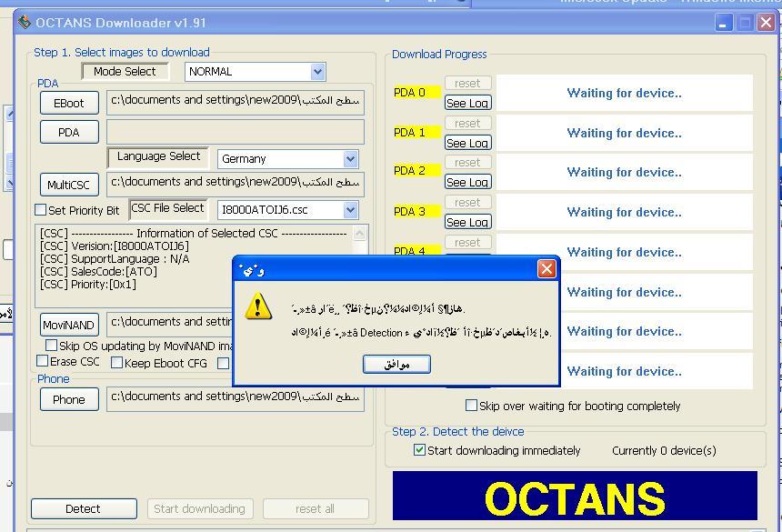Click the [CSC] SalesCode:[ATO] line
Screen dimensions: 782x532
[98, 272]
